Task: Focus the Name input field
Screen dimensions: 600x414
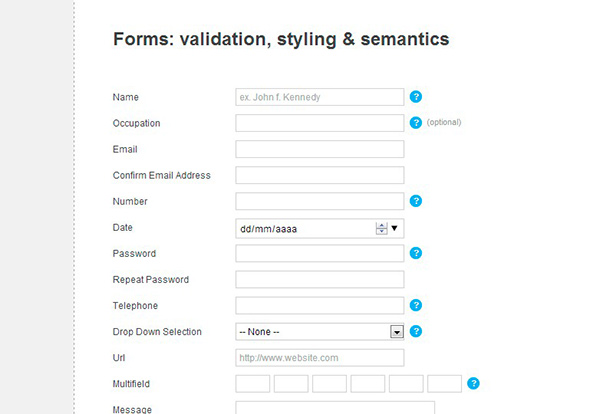Action: click(320, 97)
